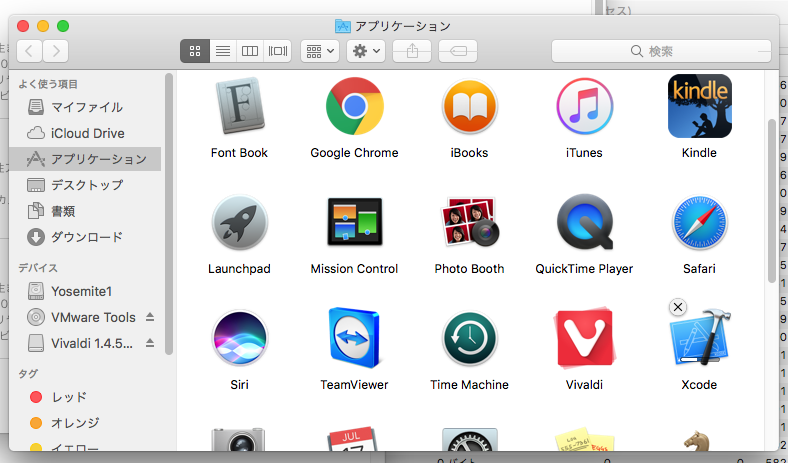Select アプリケーション in the sidebar

(85, 159)
